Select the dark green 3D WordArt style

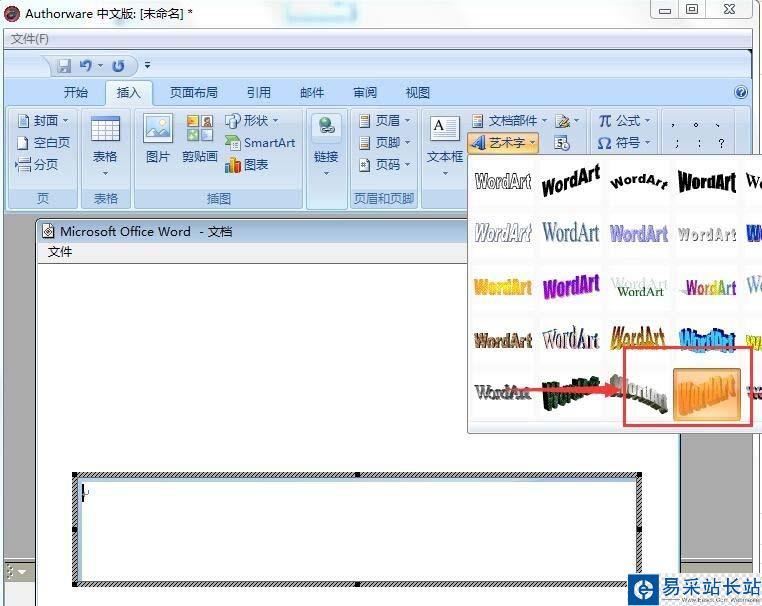[571, 393]
